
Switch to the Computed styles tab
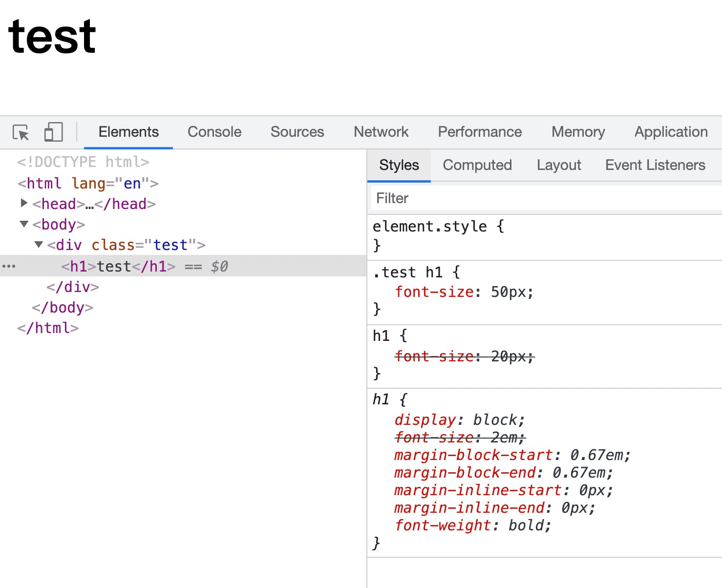coord(477,165)
